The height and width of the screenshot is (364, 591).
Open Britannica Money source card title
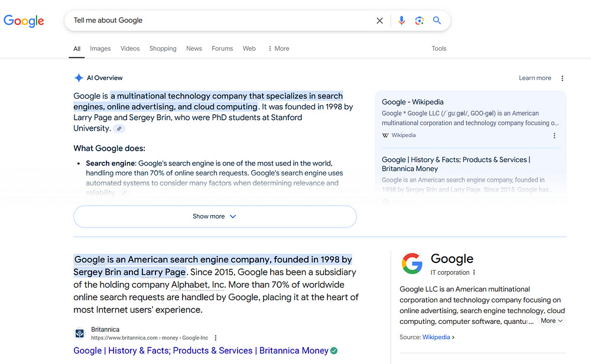coord(456,164)
